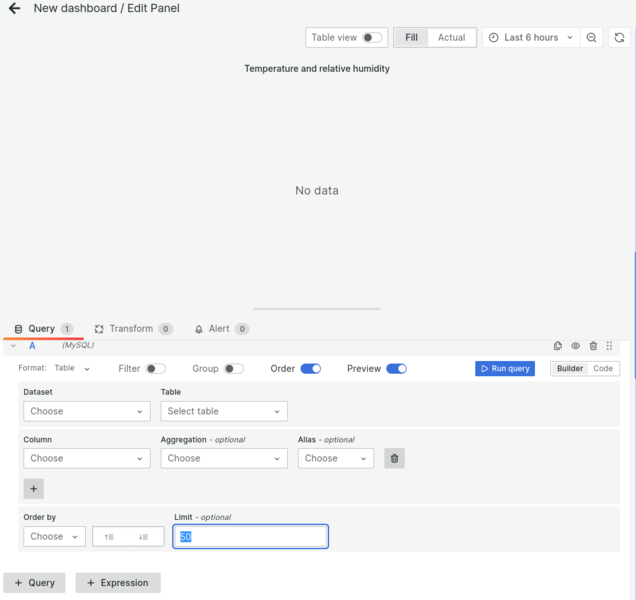Remove the column row with the trash button

(x=394, y=458)
